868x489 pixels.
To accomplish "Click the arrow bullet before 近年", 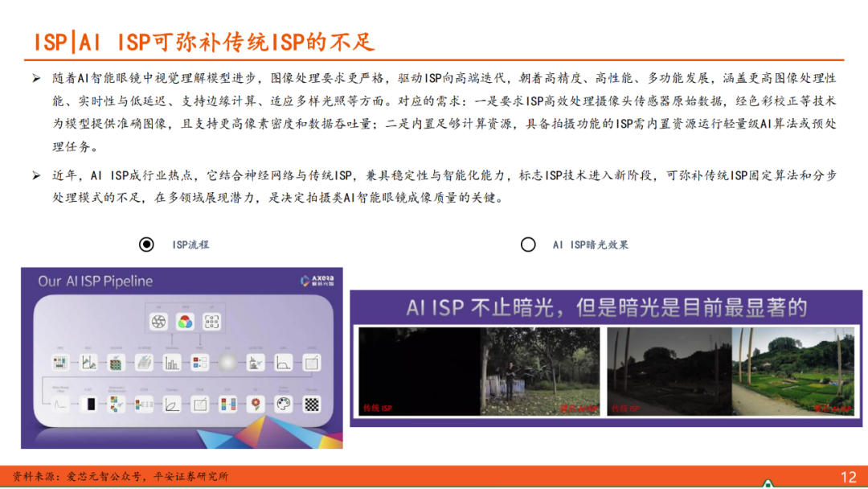I will pos(36,175).
